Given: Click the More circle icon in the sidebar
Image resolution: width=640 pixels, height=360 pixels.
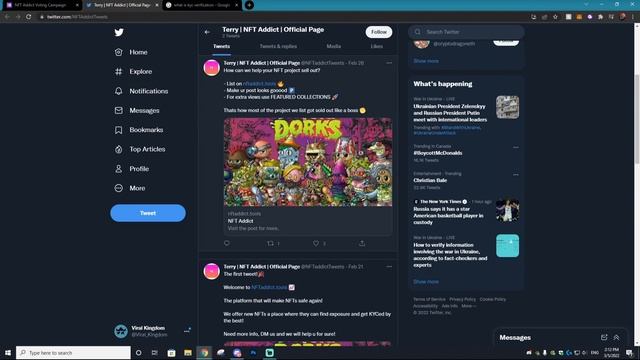Looking at the screenshot, I should tap(118, 188).
